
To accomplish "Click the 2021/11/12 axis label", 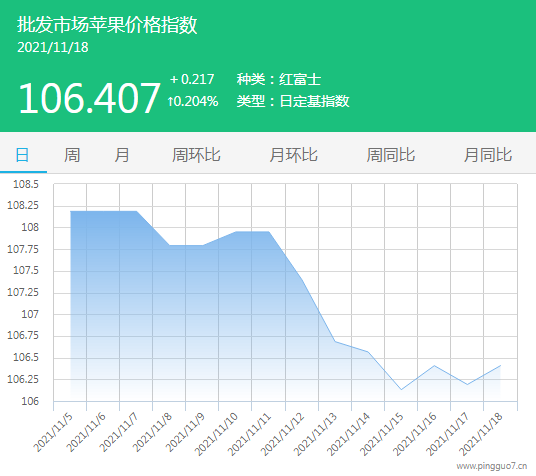I will click(282, 434).
